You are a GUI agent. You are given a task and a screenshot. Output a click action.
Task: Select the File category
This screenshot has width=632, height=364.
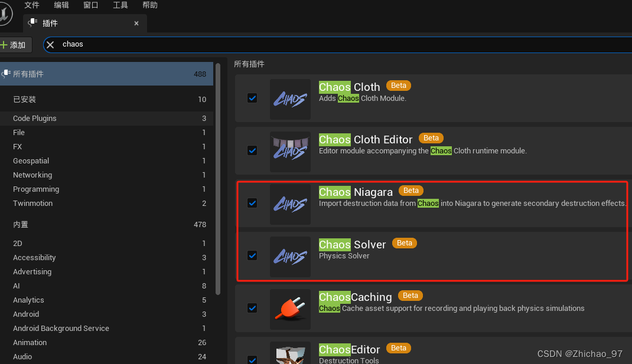106,133
